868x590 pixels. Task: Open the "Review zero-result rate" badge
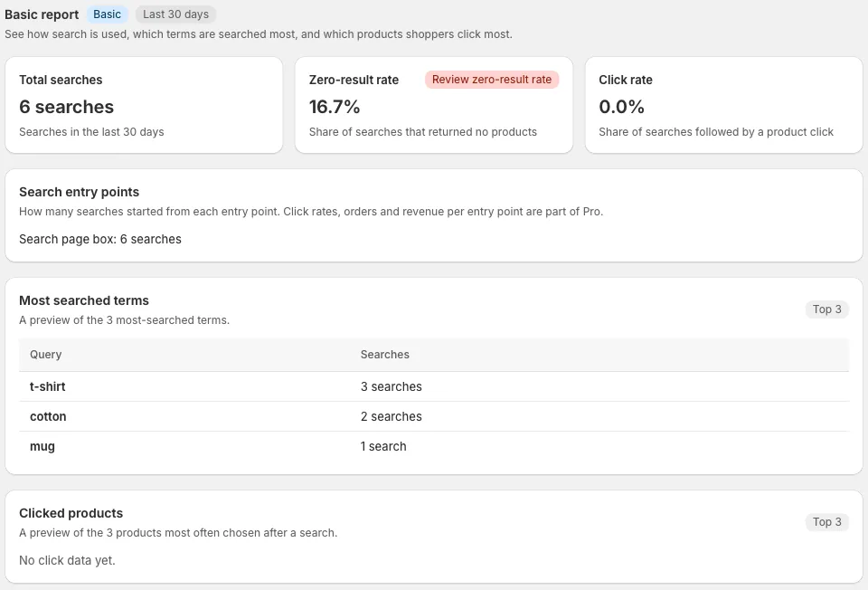pyautogui.click(x=492, y=80)
